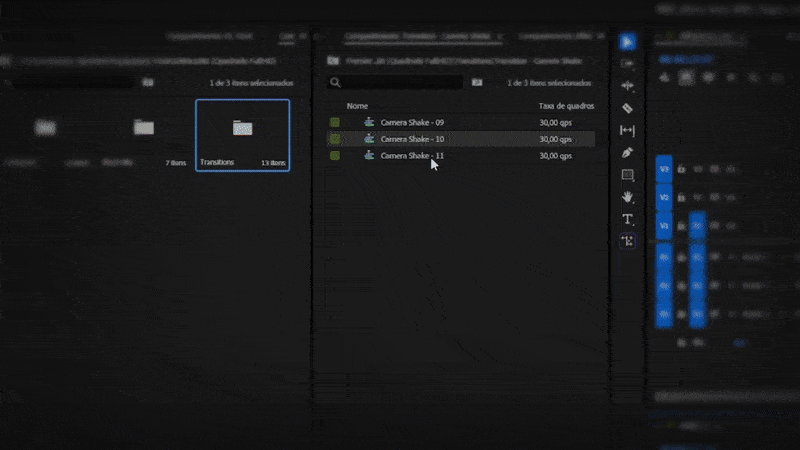Select Camera Shake - 10 sequence
Image resolution: width=800 pixels, height=450 pixels.
click(412, 139)
